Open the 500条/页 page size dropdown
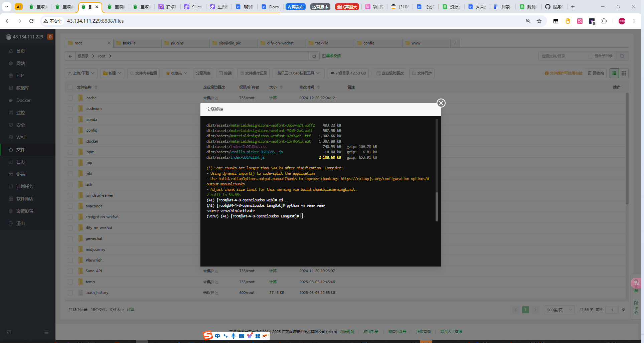Viewport: 644px width, 343px height. [x=559, y=310]
